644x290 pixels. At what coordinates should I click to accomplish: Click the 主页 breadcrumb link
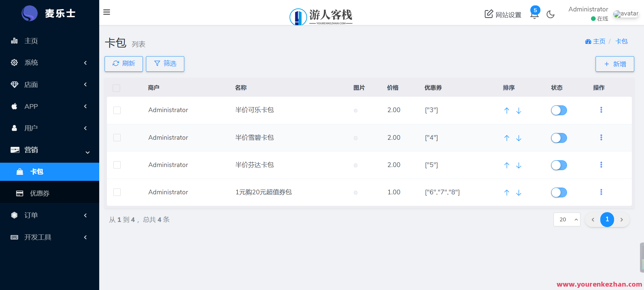tap(599, 41)
